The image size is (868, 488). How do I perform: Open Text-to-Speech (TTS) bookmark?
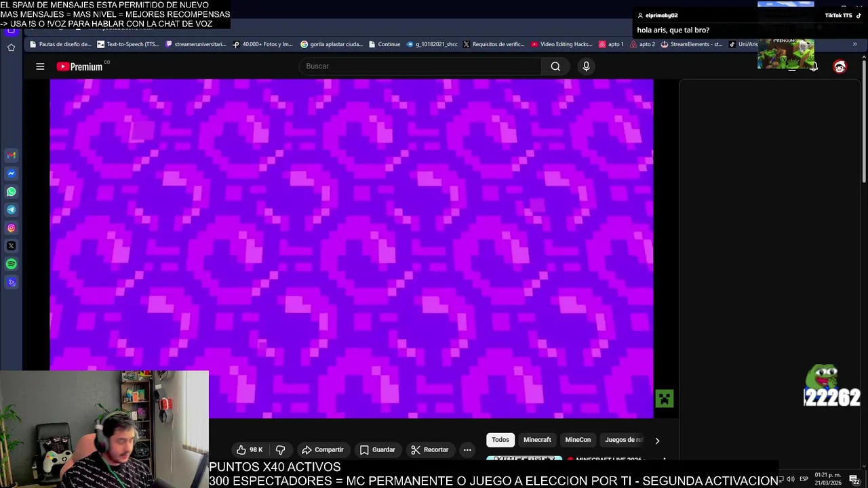pos(128,44)
